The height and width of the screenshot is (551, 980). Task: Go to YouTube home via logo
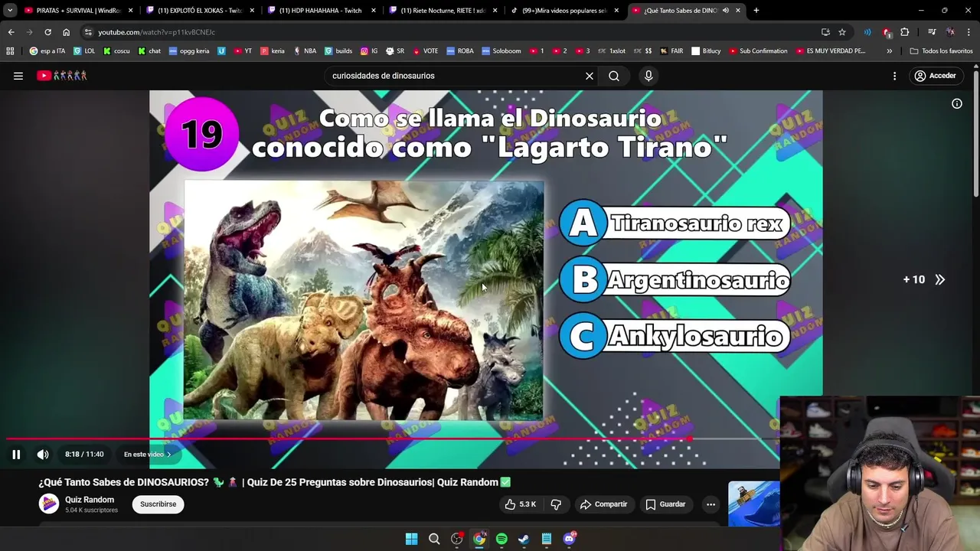[62, 76]
